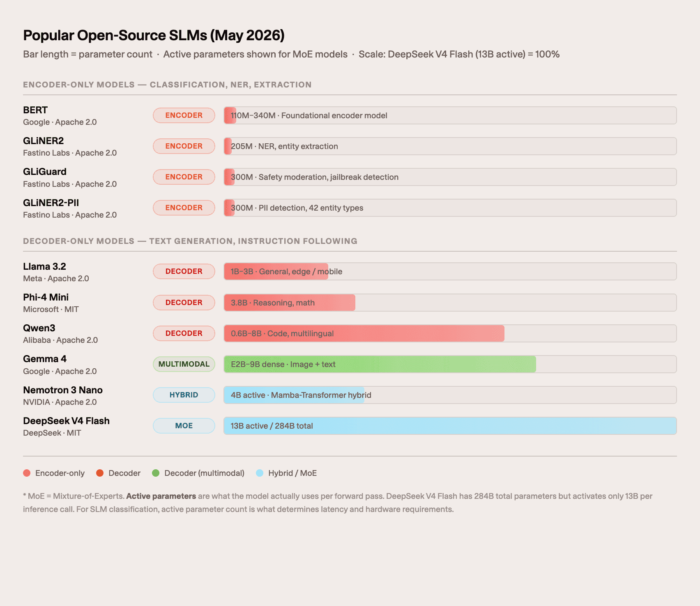Click "3.8B · Reasoning, math" bar label

273,303
